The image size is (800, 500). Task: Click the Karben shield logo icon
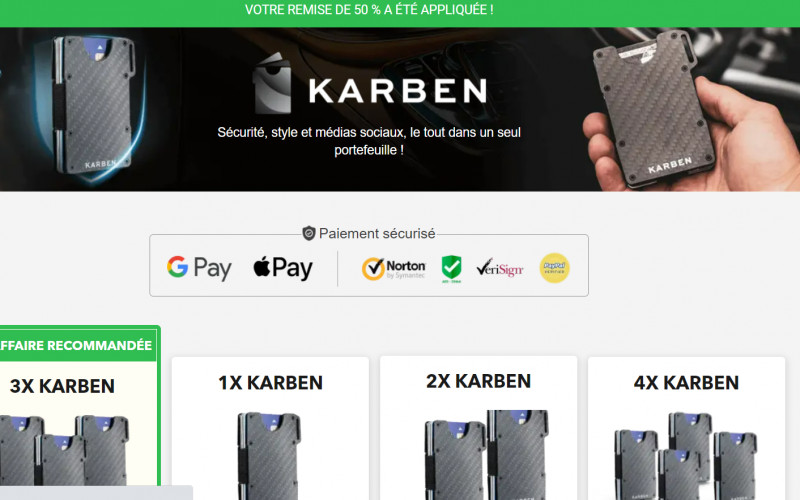tap(273, 83)
